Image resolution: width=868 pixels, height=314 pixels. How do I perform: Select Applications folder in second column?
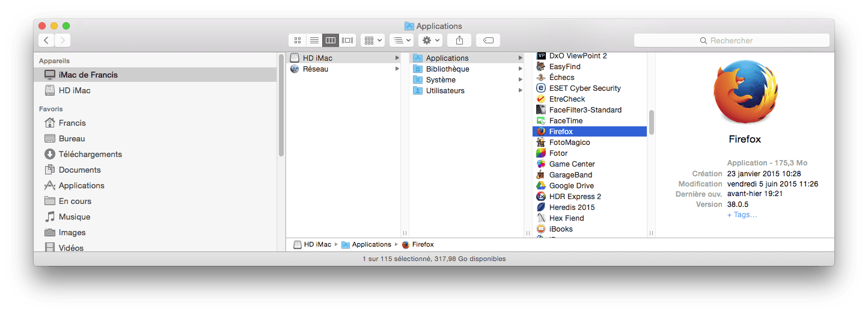point(466,58)
